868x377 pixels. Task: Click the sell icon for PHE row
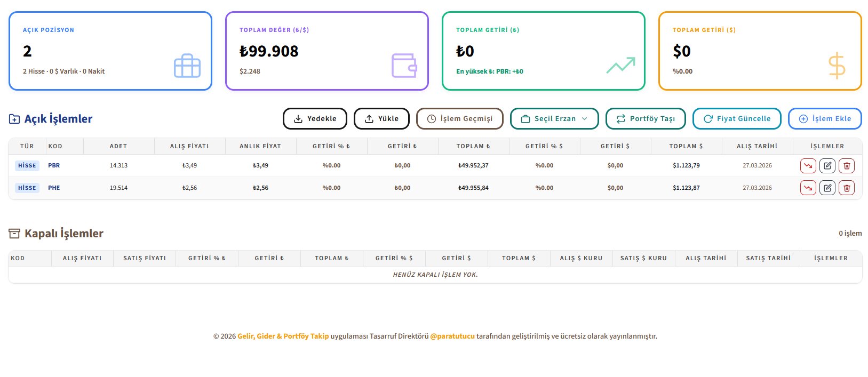(808, 188)
